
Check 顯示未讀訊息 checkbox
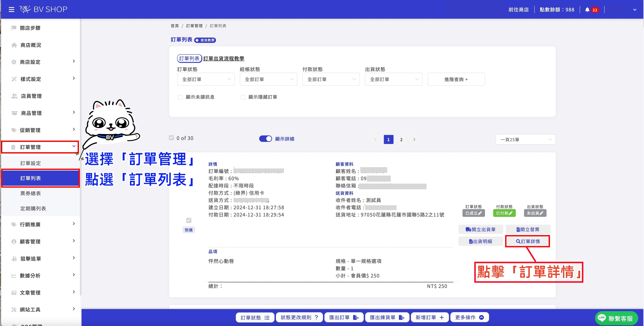[x=180, y=97]
